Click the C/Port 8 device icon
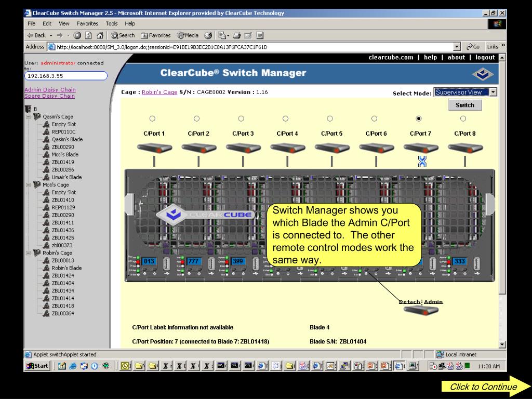 465,148
